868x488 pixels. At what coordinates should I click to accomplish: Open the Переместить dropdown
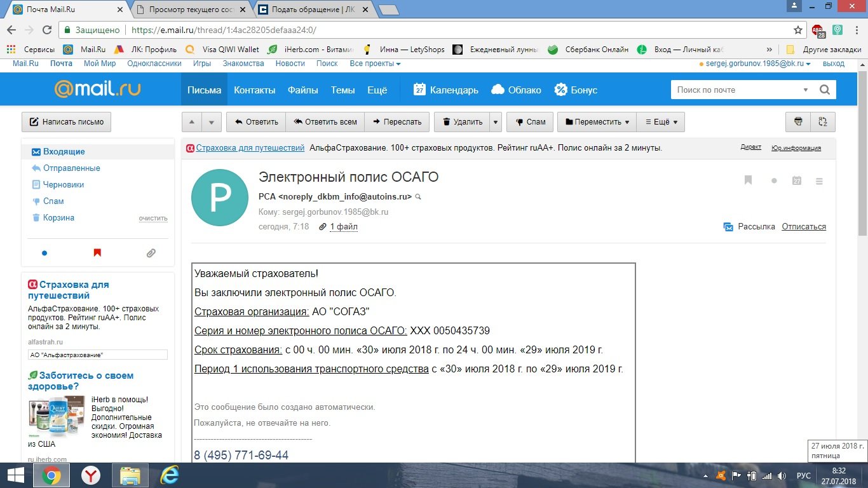597,122
